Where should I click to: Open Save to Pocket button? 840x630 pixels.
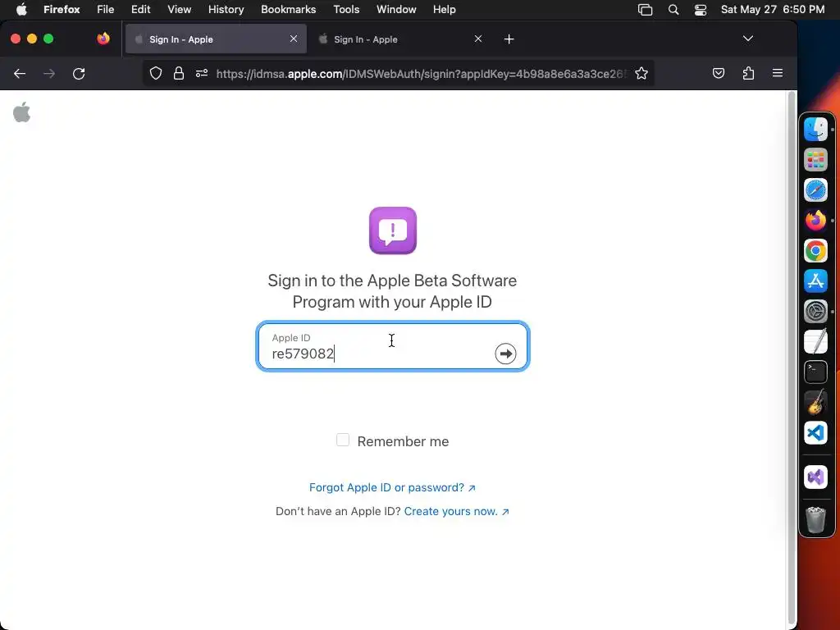click(x=719, y=73)
